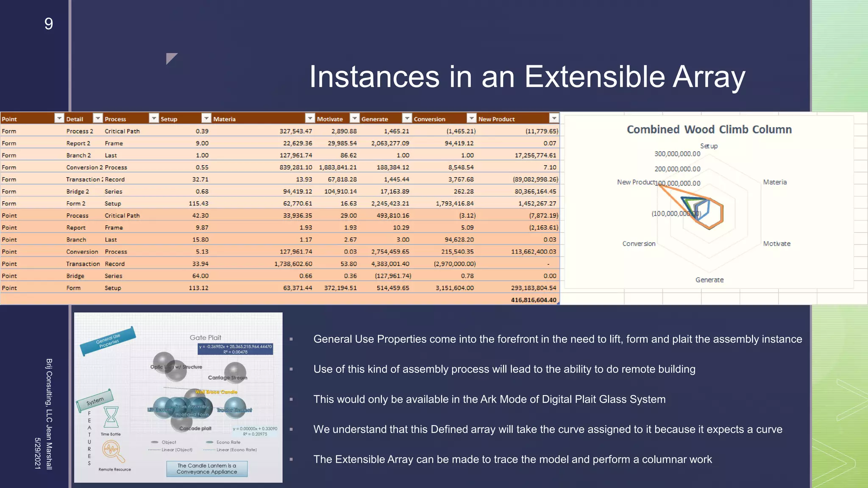Select the General Use Properties tag
The height and width of the screenshot is (488, 868).
[108, 341]
